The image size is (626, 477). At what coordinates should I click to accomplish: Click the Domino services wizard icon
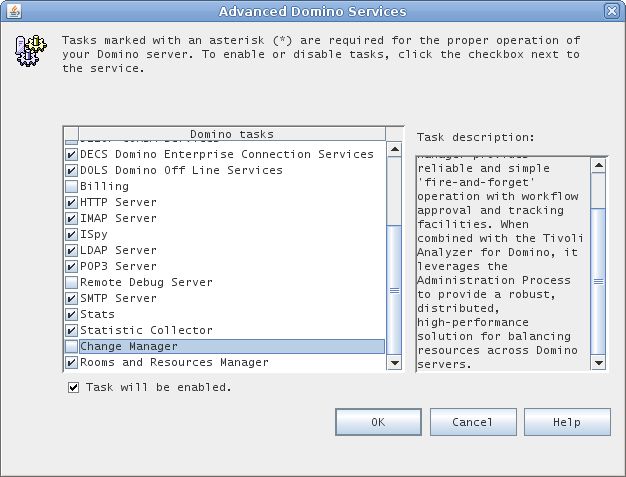coord(32,52)
